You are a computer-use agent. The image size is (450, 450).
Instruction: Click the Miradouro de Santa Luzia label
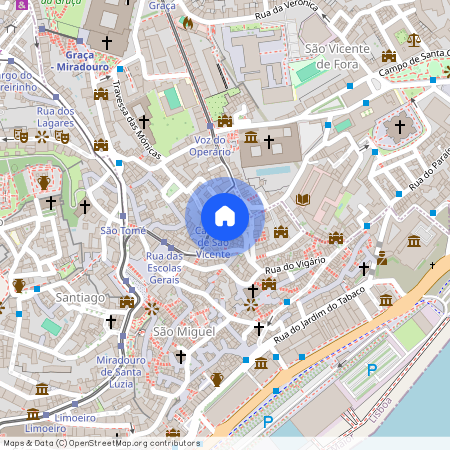[121, 372]
